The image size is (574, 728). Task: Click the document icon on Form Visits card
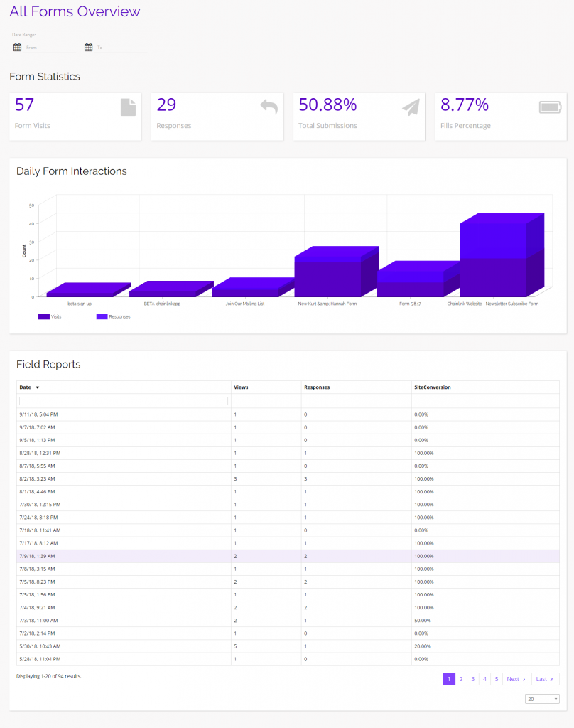[x=128, y=107]
